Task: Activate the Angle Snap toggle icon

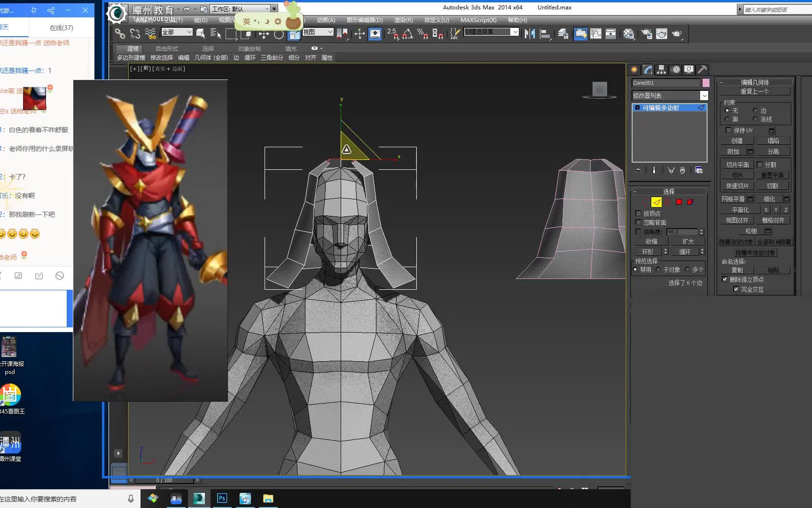Action: point(407,33)
